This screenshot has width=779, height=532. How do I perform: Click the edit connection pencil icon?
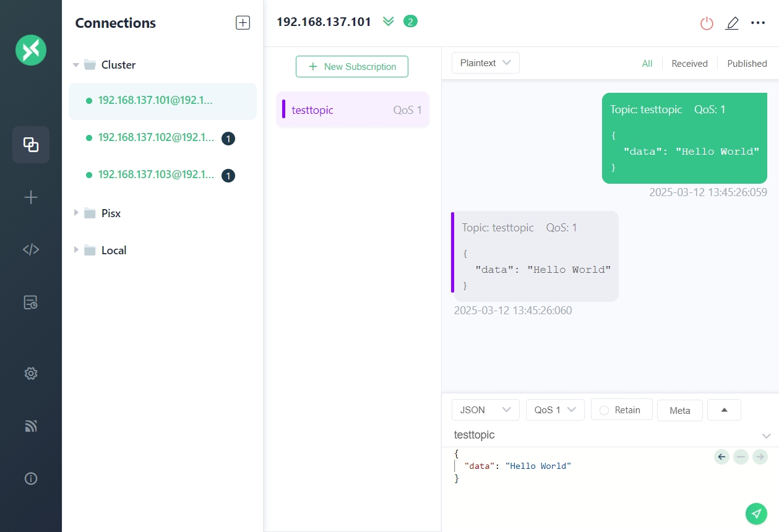coord(732,24)
